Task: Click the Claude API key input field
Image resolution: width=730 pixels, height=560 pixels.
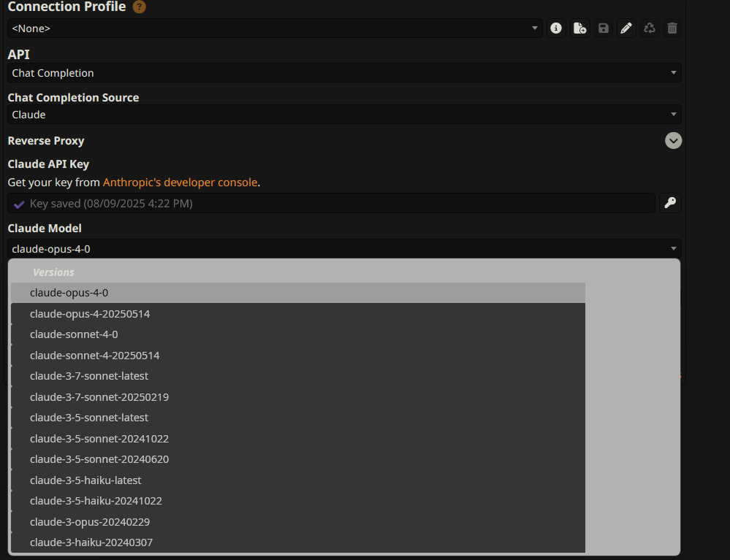Action: [x=332, y=203]
